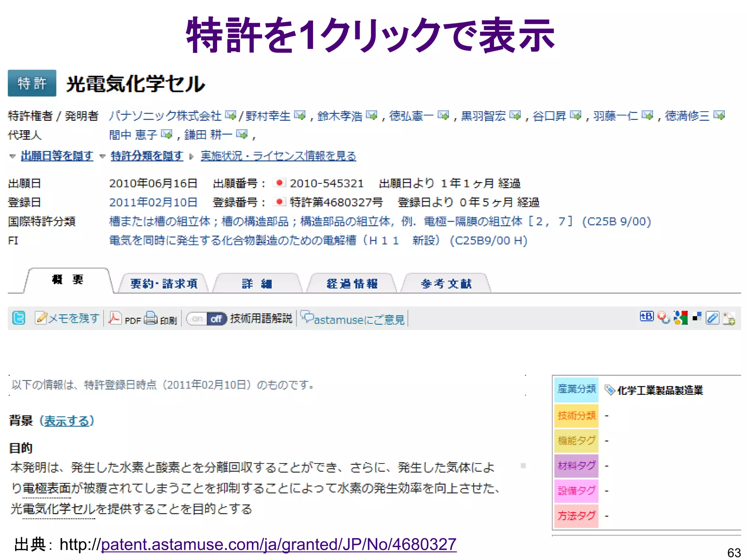Open the メモを残す memo note
The image size is (747, 560).
[67, 318]
